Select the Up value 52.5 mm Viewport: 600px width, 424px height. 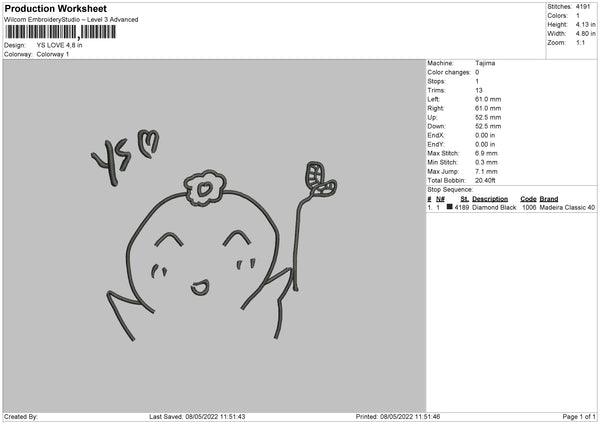488,117
